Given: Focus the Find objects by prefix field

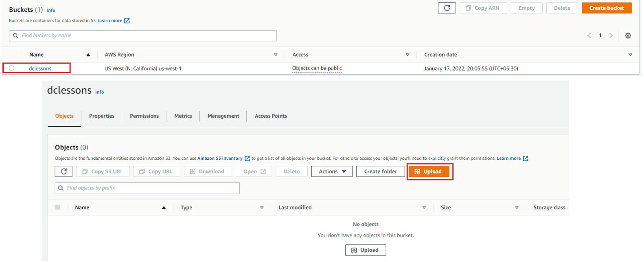Looking at the screenshot, I should pyautogui.click(x=147, y=188).
